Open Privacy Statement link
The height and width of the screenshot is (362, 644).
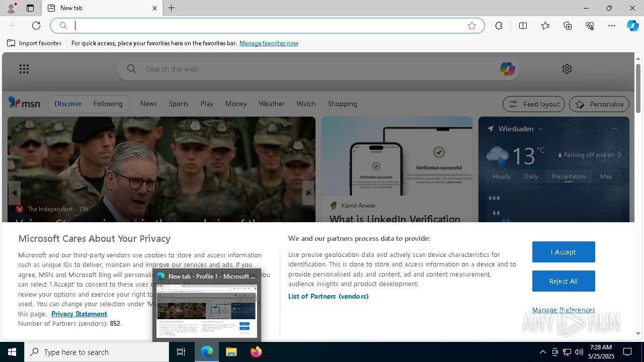click(x=79, y=314)
